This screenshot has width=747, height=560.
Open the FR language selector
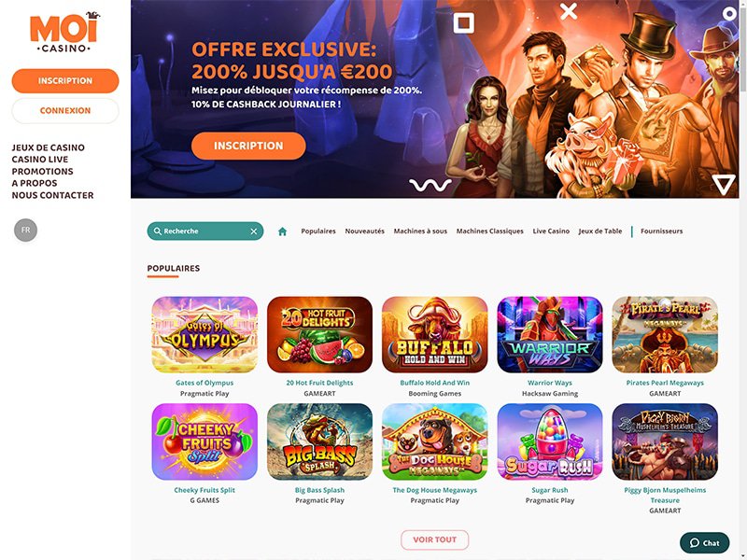[x=26, y=230]
